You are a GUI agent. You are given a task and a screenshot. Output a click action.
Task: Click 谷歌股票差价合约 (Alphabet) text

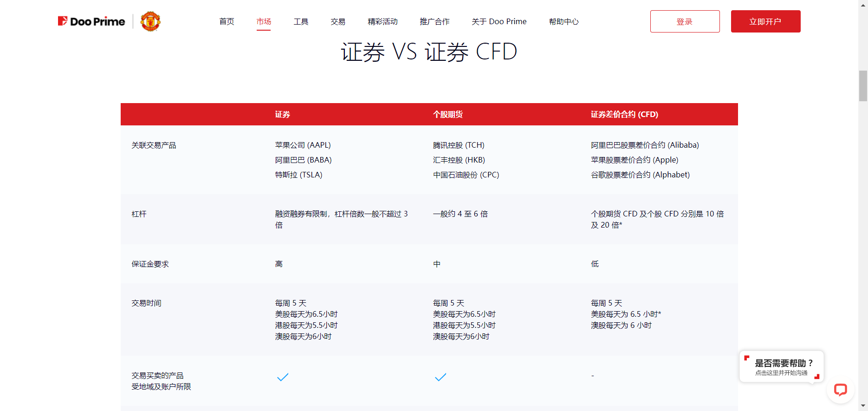tap(640, 175)
